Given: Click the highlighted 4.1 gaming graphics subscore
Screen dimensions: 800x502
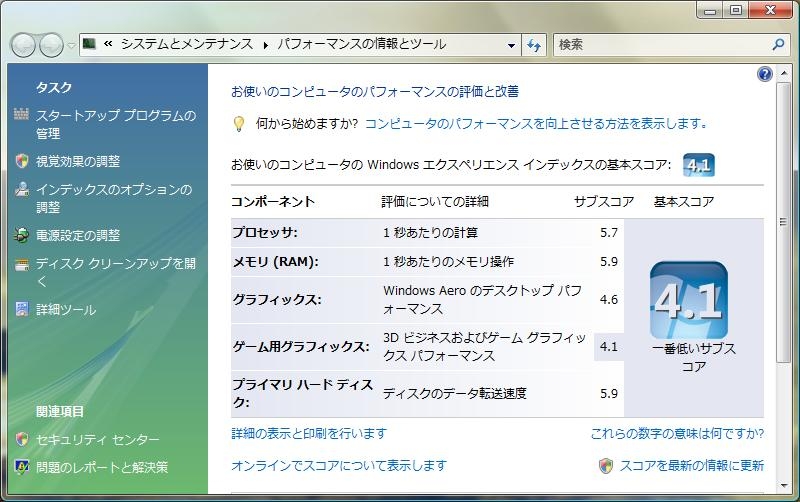Looking at the screenshot, I should click(x=609, y=347).
